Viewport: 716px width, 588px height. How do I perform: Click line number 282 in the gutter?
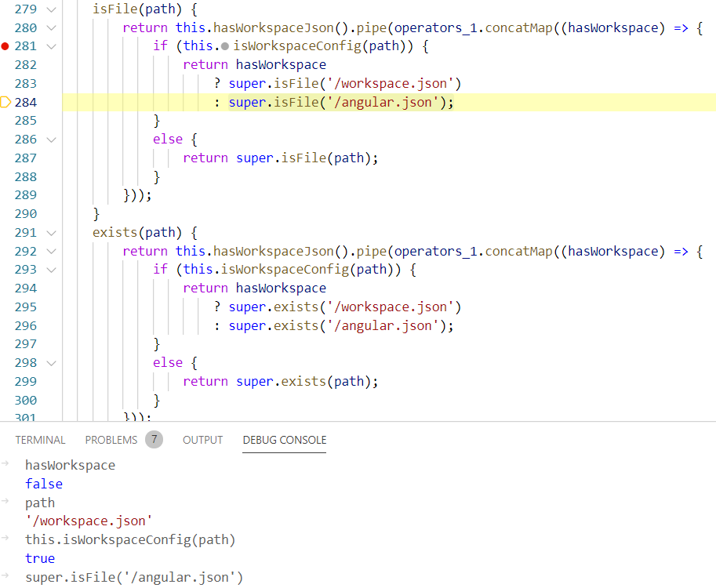pos(26,65)
